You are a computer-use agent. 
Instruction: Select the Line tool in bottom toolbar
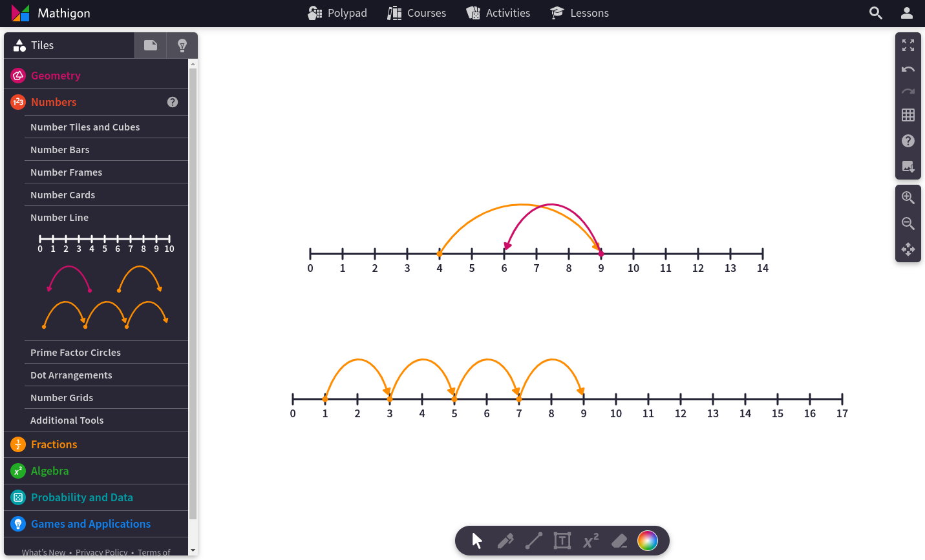tap(534, 541)
